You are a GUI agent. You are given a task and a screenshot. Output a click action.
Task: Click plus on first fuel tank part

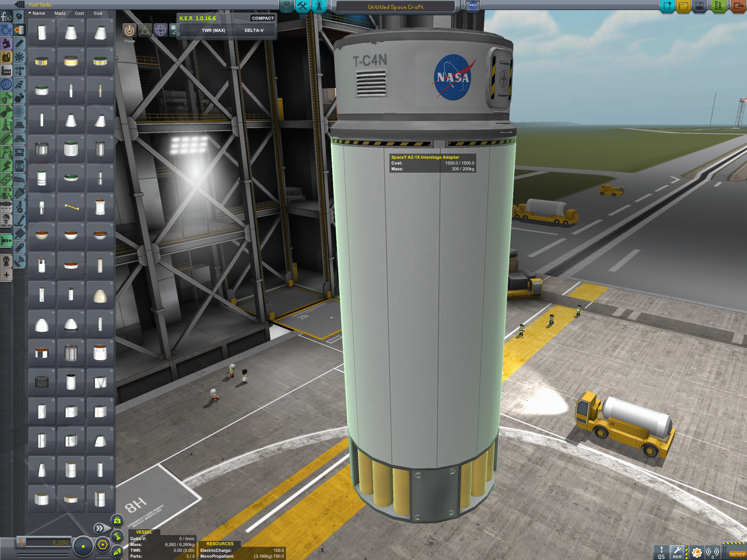pos(53,21)
